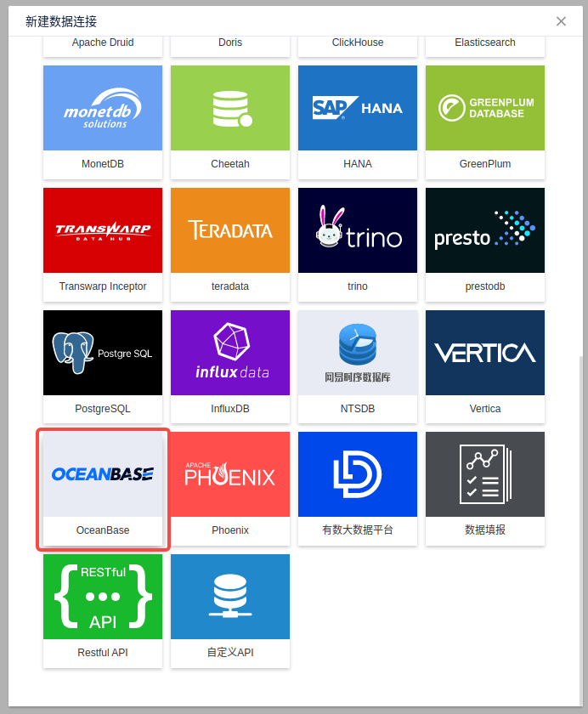Select the Transwarp Inceptor logo
The height and width of the screenshot is (714, 588).
tap(103, 230)
